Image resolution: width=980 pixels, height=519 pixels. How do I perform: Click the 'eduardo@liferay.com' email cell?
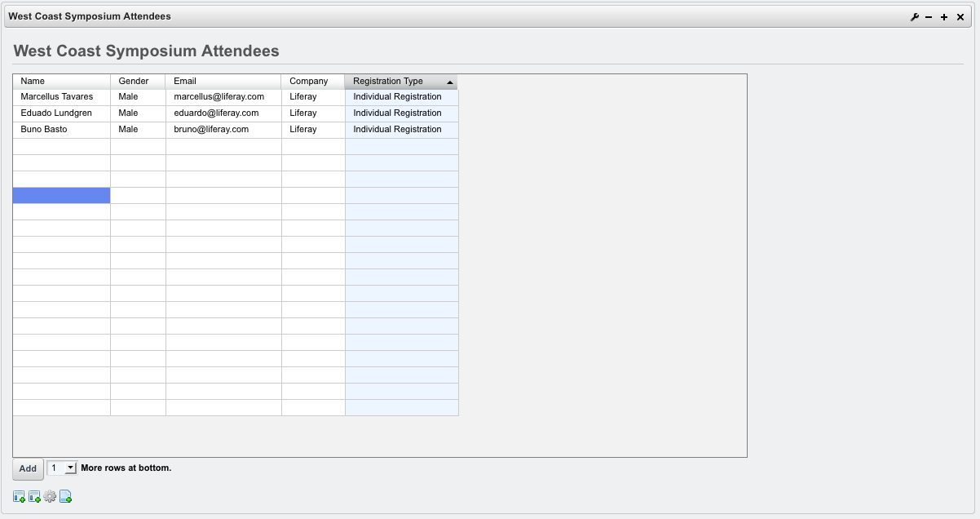223,113
